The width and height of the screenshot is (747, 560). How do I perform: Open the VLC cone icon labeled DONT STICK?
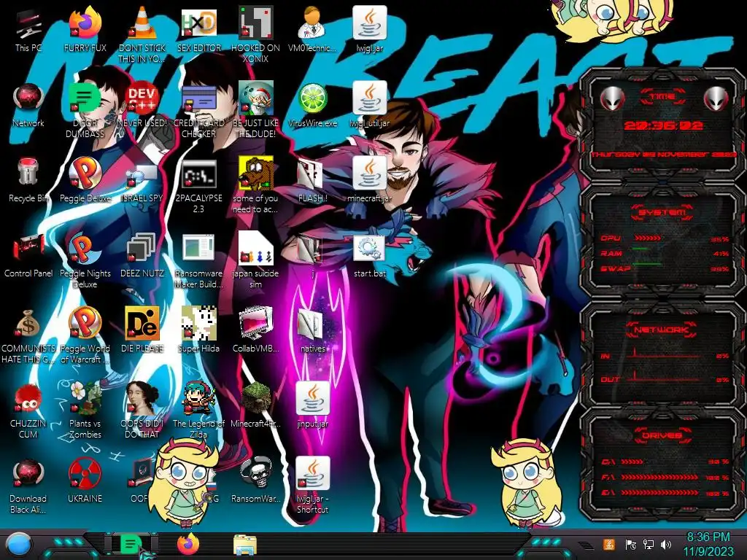coord(142,23)
